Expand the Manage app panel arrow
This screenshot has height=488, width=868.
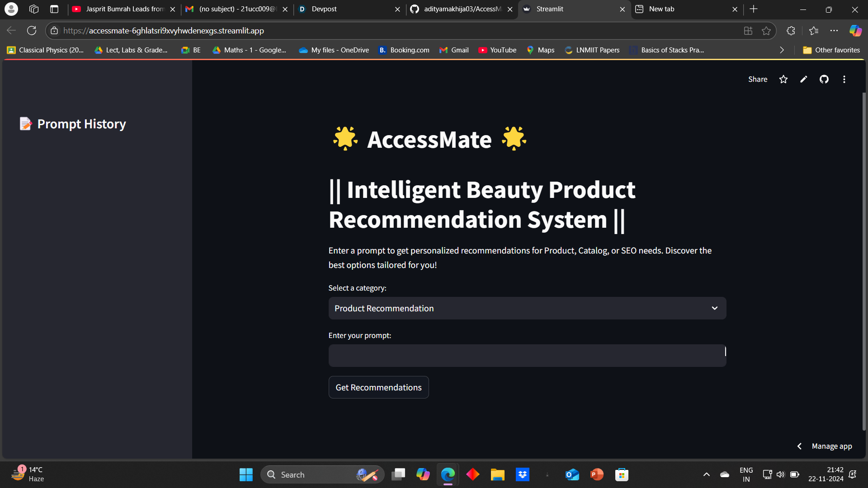point(799,446)
